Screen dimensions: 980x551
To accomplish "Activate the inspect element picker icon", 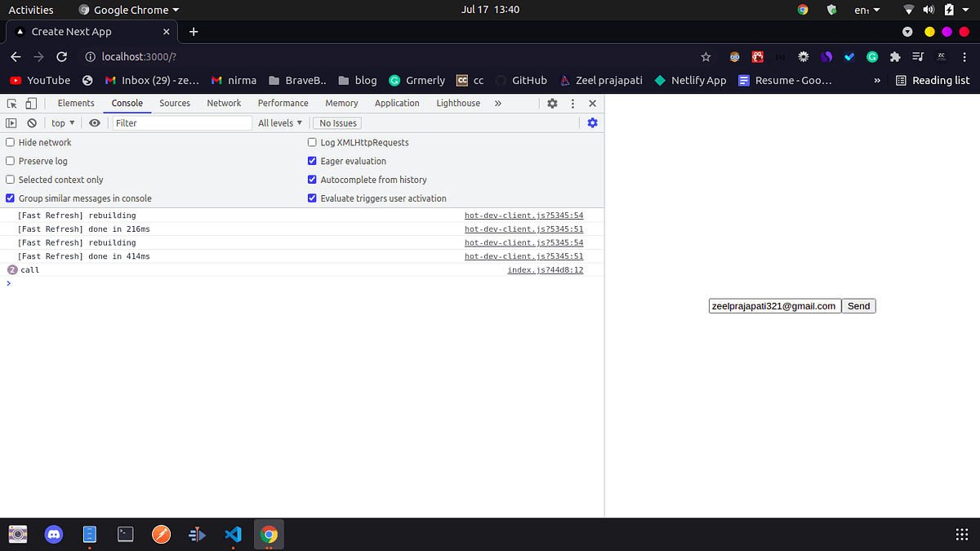I will tap(12, 104).
